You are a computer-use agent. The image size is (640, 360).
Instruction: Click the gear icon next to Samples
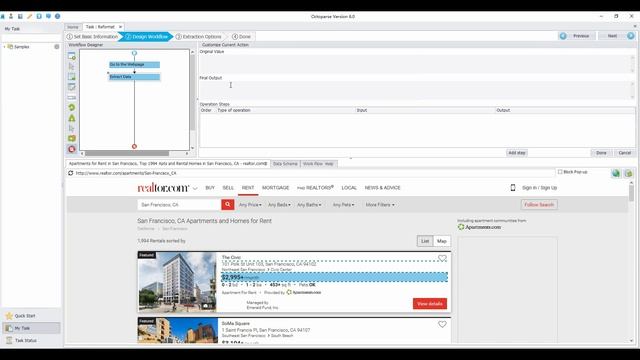(x=57, y=47)
